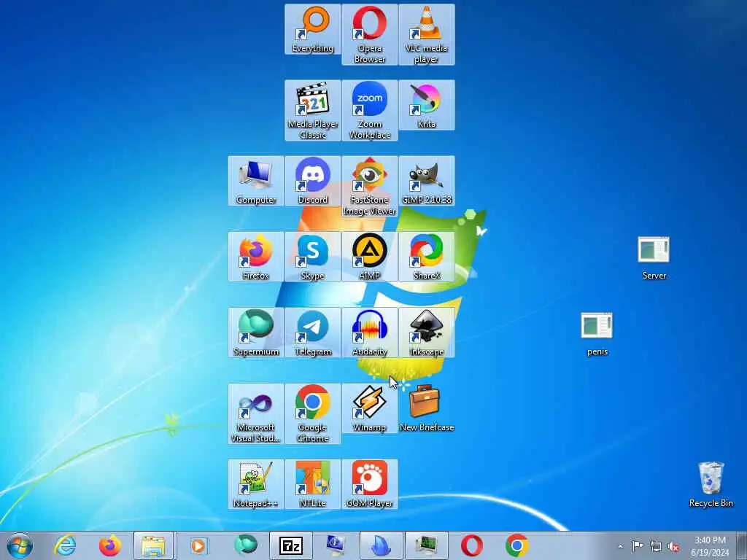Launch Firefox from the taskbar
The width and height of the screenshot is (747, 560).
109,545
